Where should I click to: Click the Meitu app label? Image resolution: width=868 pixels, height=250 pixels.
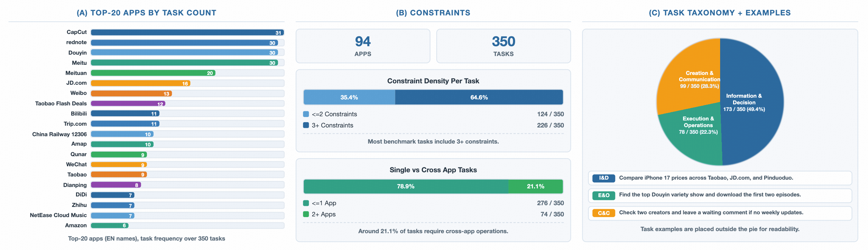[x=79, y=63]
